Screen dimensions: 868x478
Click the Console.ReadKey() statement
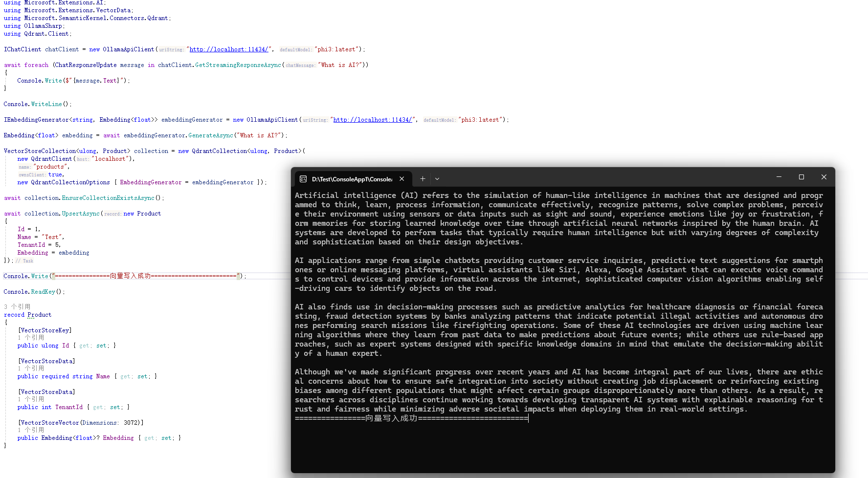point(34,292)
